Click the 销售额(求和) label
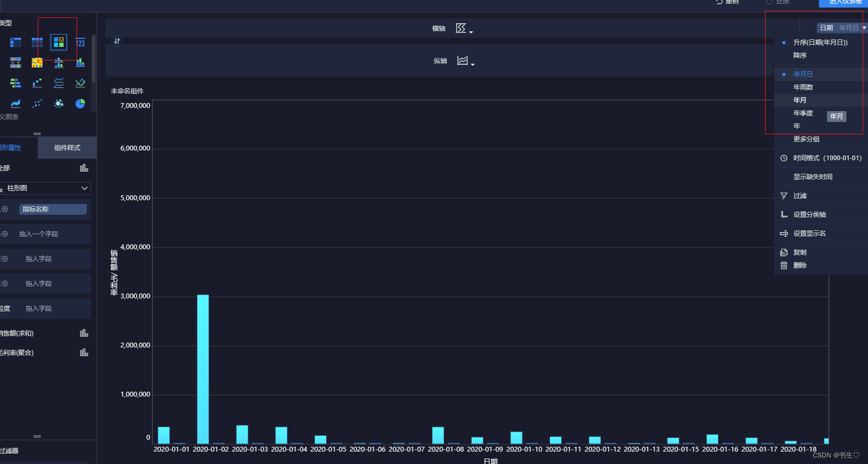The width and height of the screenshot is (868, 464). tap(17, 333)
